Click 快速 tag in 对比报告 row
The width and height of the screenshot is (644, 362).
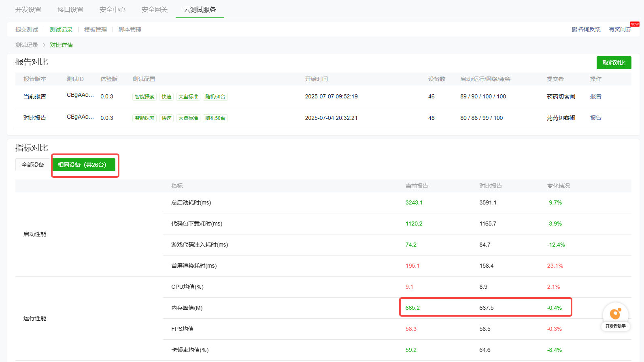tap(166, 118)
